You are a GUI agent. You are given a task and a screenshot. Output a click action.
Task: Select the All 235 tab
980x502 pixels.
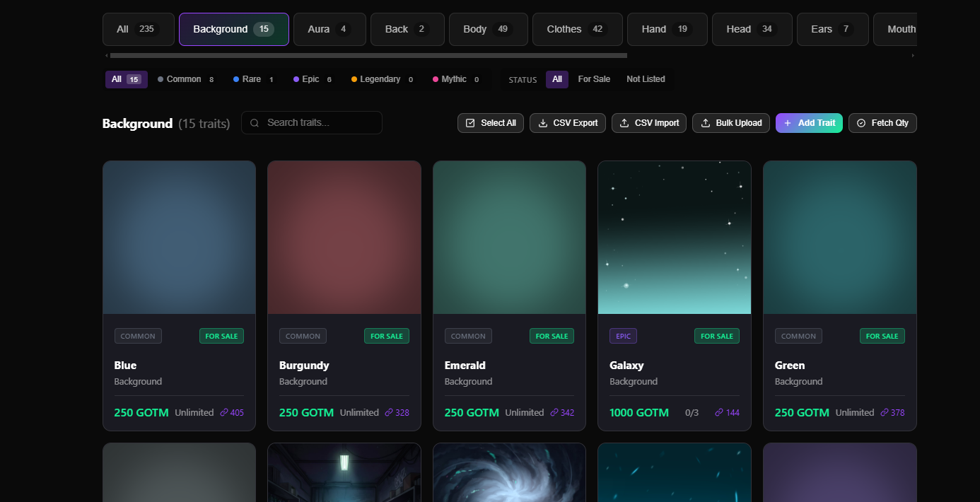coord(138,29)
